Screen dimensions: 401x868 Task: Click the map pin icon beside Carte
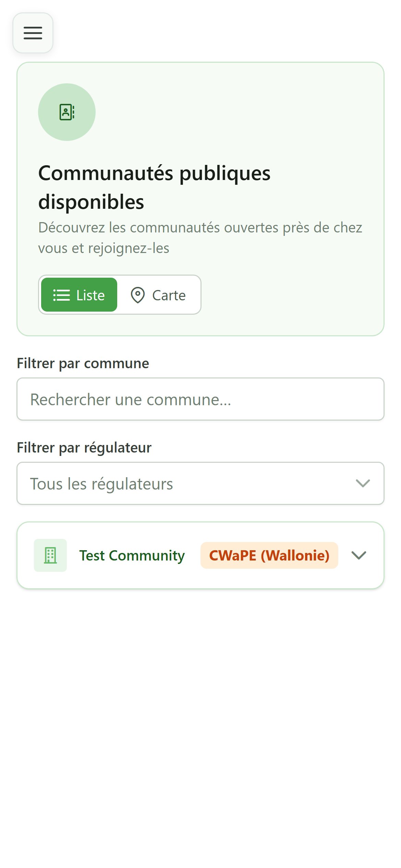138,295
